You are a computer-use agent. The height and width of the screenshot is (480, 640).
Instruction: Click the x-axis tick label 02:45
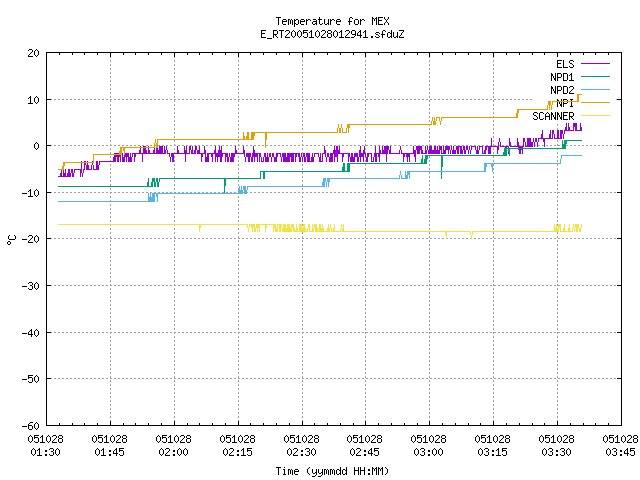364,452
